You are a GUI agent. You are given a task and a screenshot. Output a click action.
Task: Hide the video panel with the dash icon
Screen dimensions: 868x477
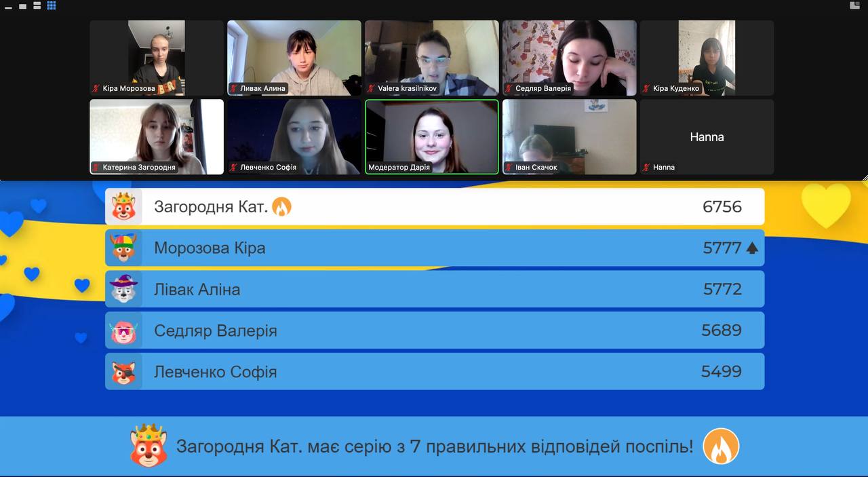[9, 7]
